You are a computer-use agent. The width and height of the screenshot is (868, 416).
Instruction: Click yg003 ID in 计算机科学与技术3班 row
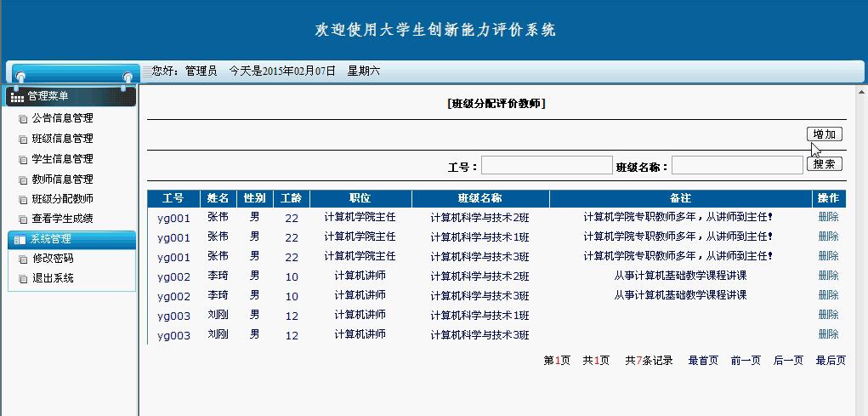click(x=173, y=336)
